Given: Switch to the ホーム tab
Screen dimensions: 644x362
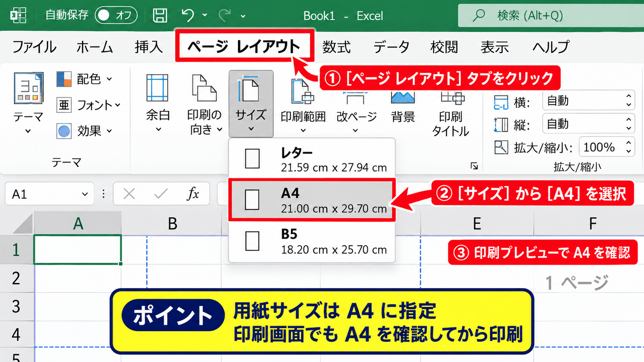Looking at the screenshot, I should coord(94,47).
